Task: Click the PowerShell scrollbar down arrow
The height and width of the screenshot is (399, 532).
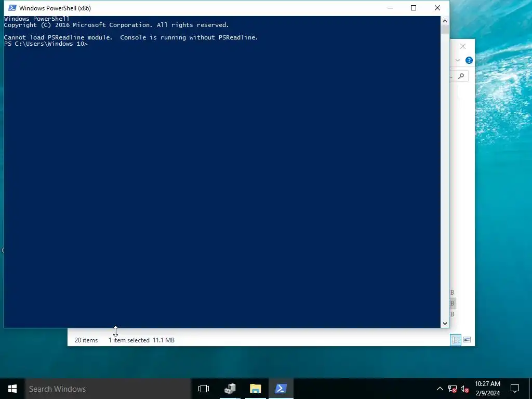Action: tap(445, 324)
